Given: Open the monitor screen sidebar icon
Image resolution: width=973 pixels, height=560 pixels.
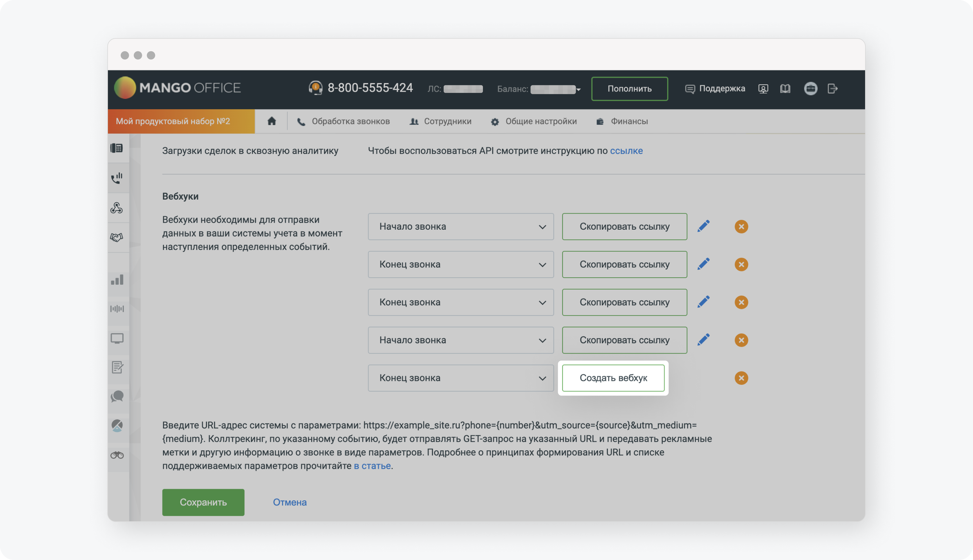Looking at the screenshot, I should (x=117, y=338).
